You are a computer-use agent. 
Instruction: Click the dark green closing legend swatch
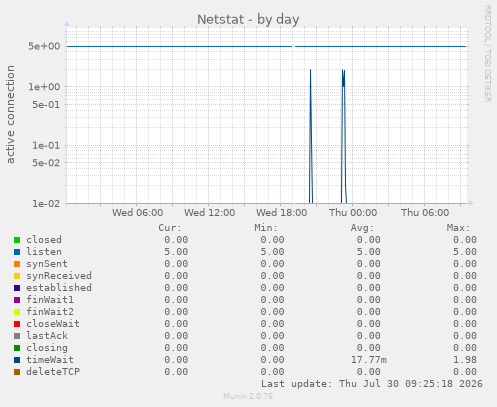tap(17, 348)
